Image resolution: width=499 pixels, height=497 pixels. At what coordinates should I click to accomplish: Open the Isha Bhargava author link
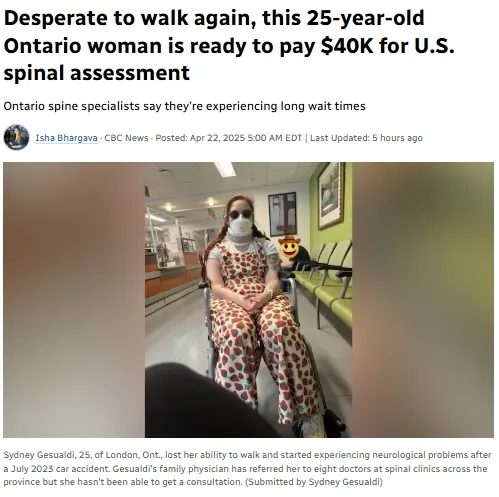pyautogui.click(x=66, y=138)
